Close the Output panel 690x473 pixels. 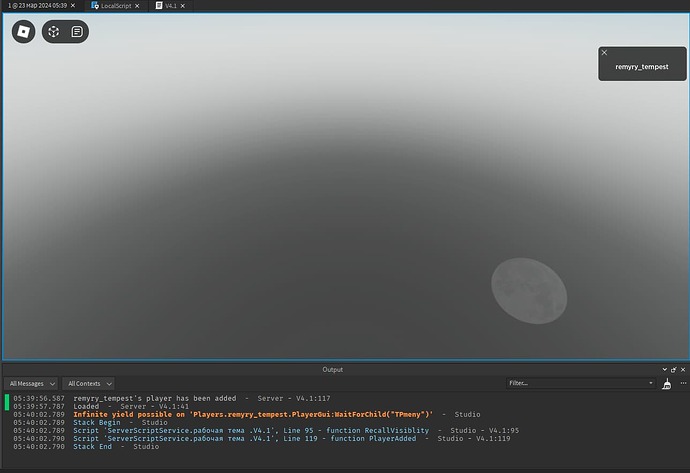tap(683, 369)
